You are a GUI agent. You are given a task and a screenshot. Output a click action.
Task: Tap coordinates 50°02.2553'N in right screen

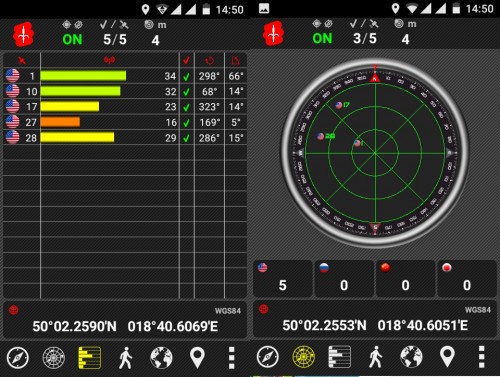pos(324,325)
